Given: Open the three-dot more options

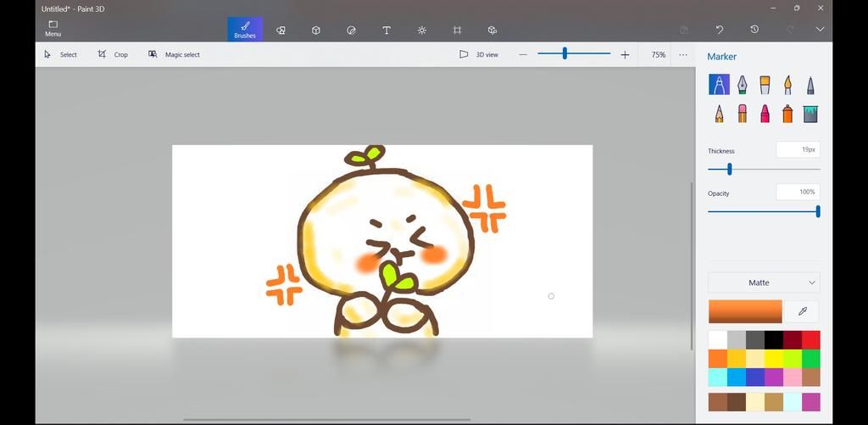Looking at the screenshot, I should (683, 54).
